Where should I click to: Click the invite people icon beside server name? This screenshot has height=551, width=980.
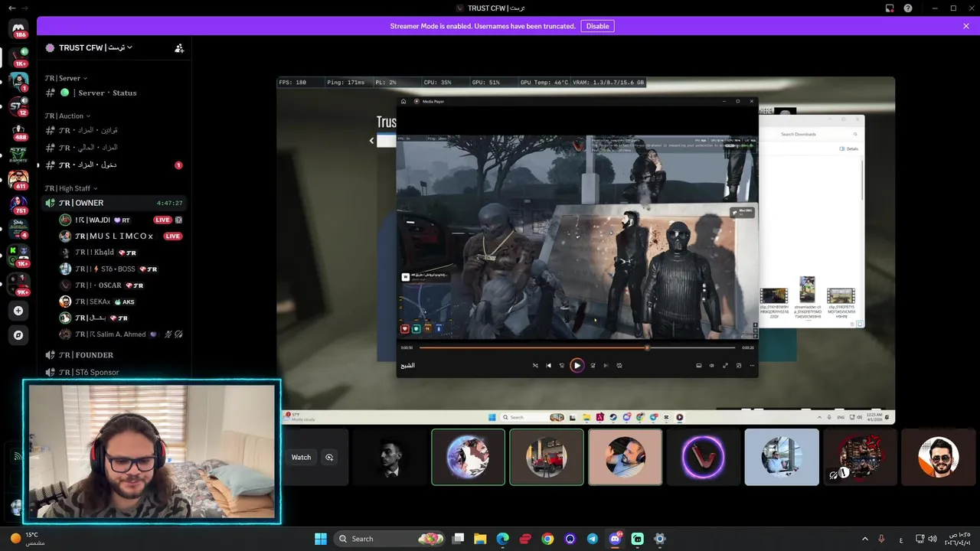click(179, 47)
